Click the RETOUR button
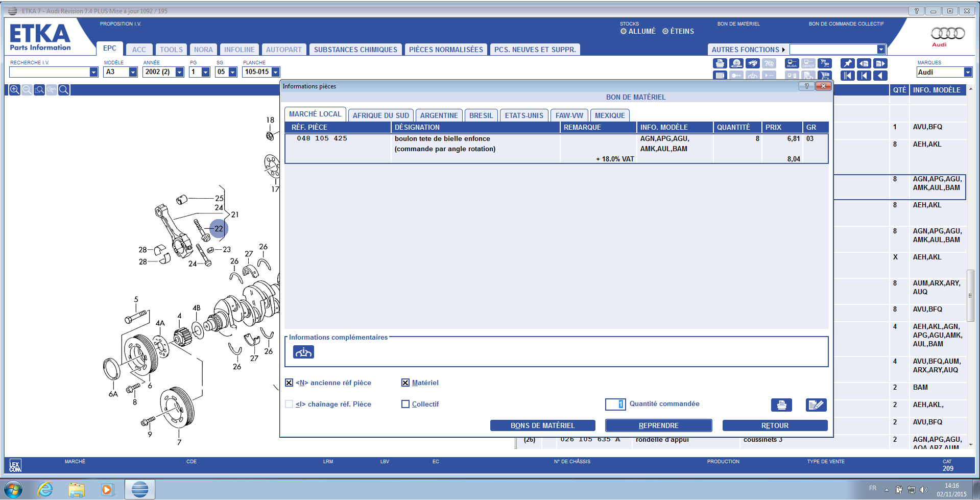 (775, 425)
